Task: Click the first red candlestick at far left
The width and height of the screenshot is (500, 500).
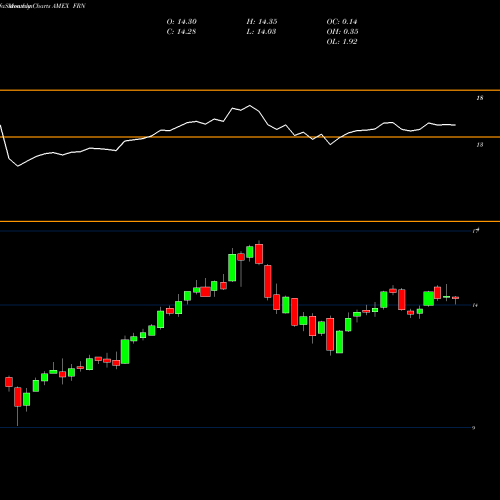Action: 9,382
